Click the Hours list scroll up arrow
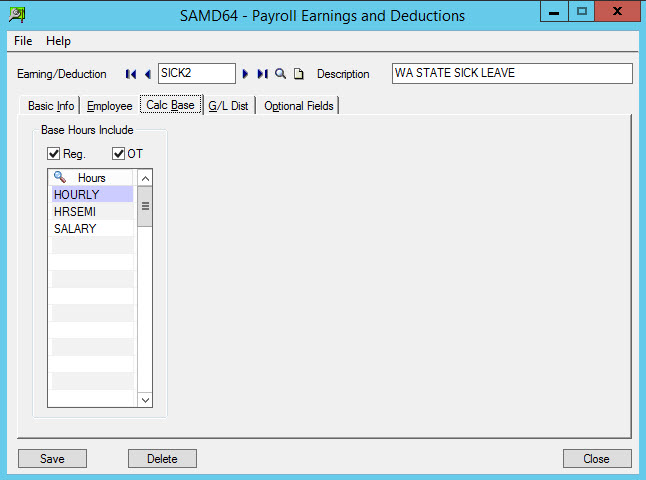Viewport: 646px width, 480px height. coord(145,178)
